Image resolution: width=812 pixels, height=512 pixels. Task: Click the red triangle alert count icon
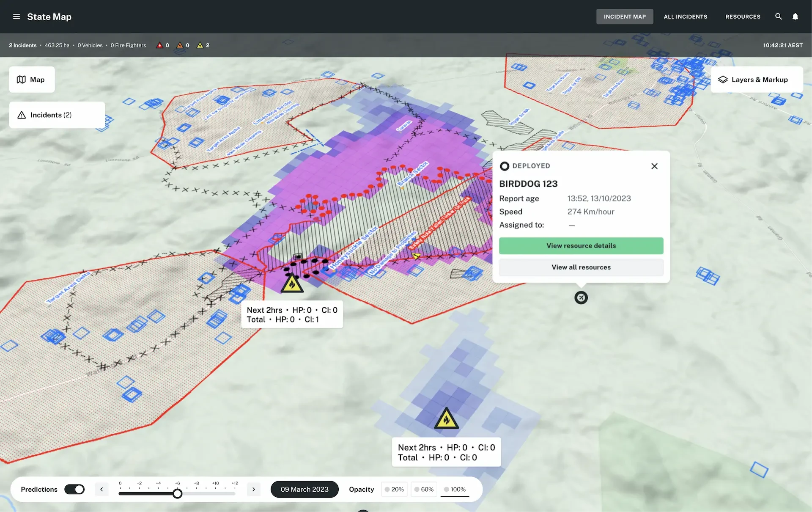(x=159, y=45)
